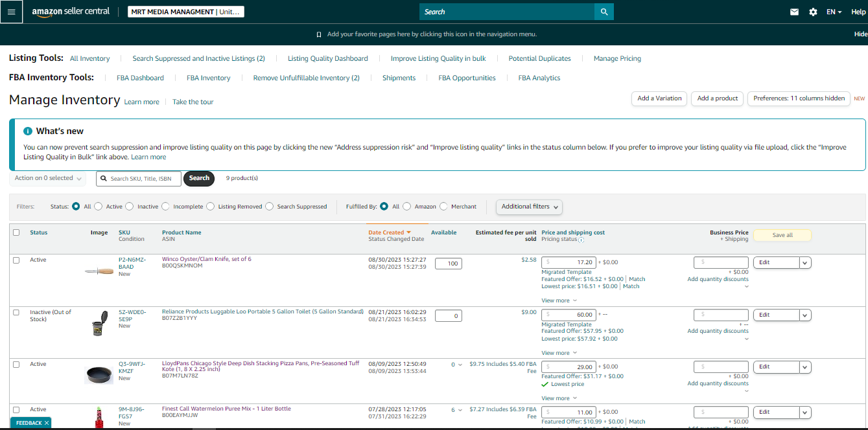Expand View more under LloydPans pricing
This screenshot has width=868, height=430.
click(559, 398)
